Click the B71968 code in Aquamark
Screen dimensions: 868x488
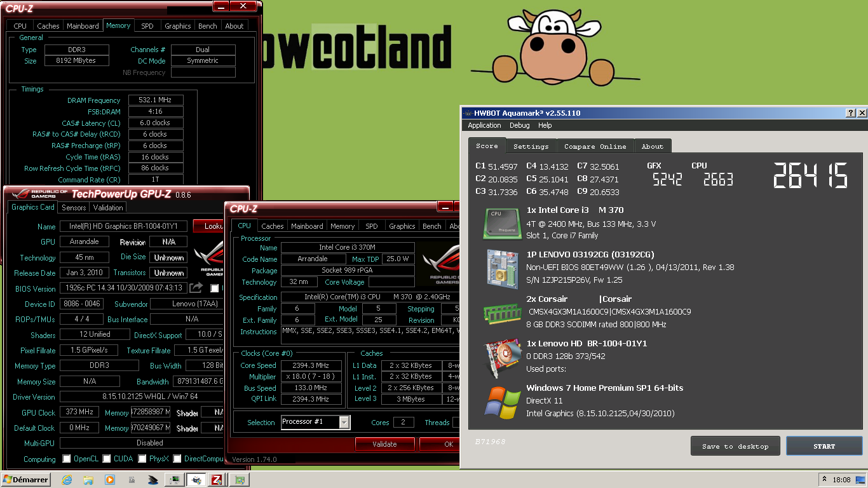[x=491, y=441]
